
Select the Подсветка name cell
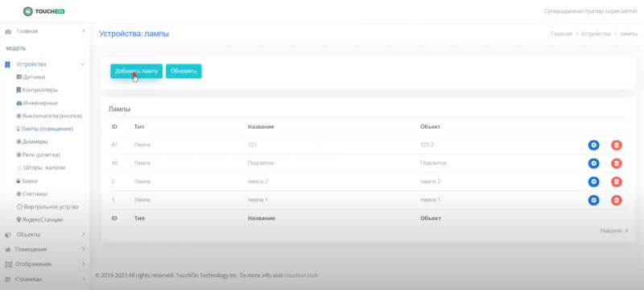coord(260,163)
